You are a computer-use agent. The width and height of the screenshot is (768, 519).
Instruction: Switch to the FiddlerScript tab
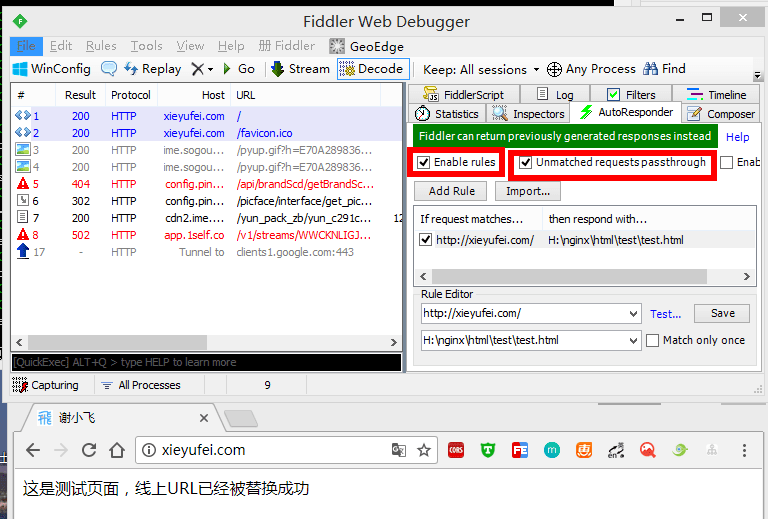[463, 94]
